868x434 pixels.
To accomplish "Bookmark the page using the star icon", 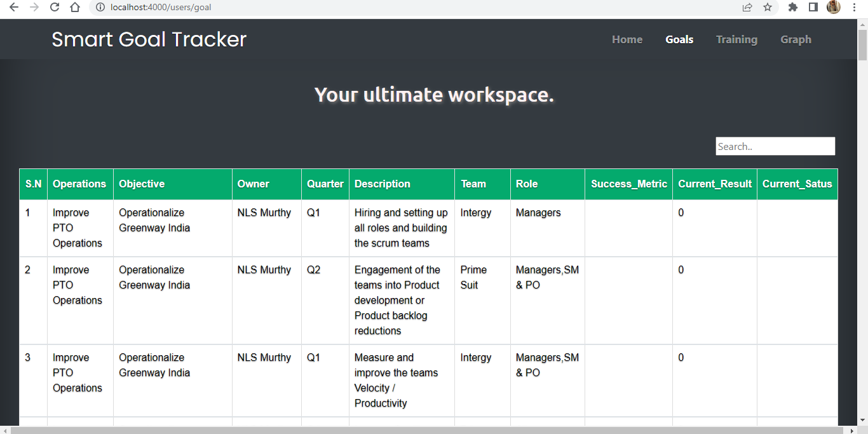I will (768, 8).
